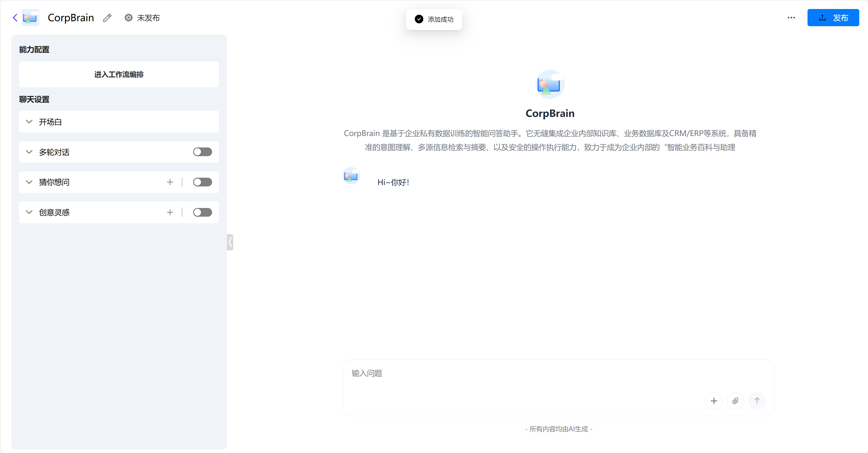
Task: Enable the 猜你想问 toggle
Action: pyautogui.click(x=202, y=182)
